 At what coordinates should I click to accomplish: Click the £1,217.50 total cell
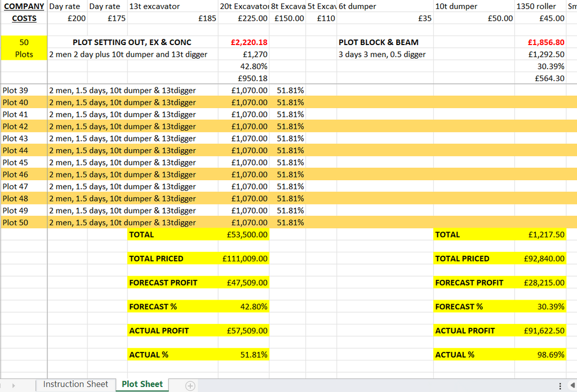pos(540,235)
